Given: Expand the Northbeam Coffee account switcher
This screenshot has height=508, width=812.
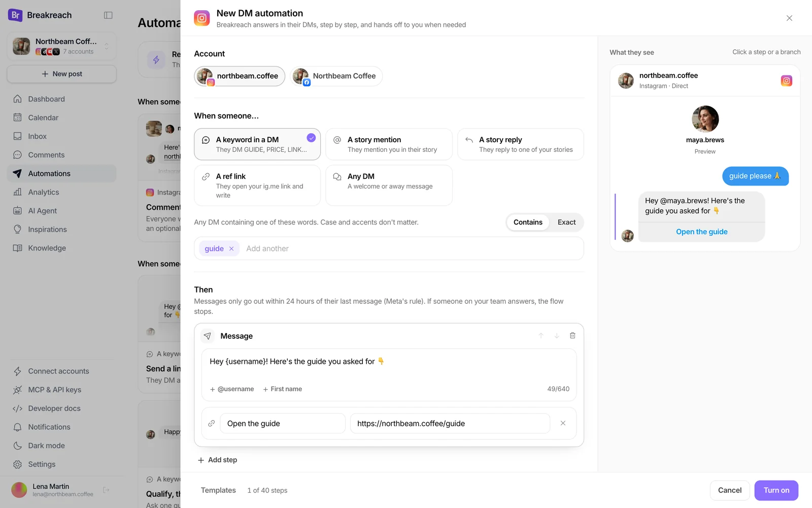Looking at the screenshot, I should pos(62,46).
